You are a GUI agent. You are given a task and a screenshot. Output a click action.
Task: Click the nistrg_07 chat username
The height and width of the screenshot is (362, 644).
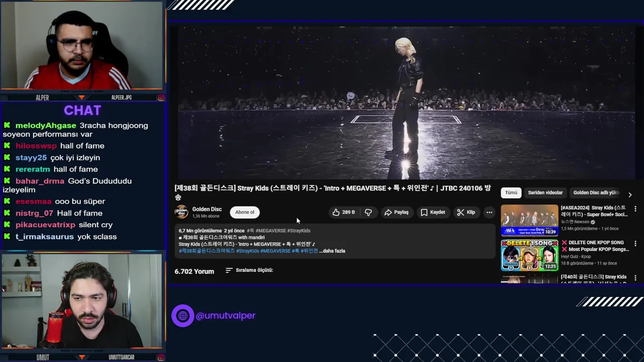34,213
